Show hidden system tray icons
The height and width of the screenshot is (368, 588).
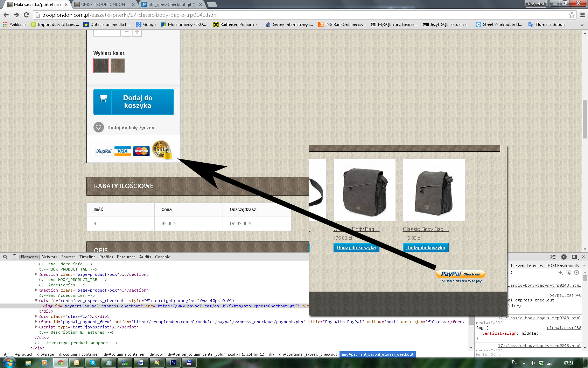tap(524, 363)
